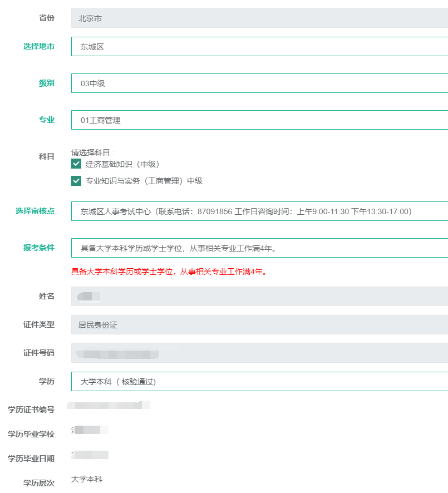This screenshot has width=448, height=493.
Task: Click the 学历层次 value 大学本科
Action: pyautogui.click(x=87, y=480)
